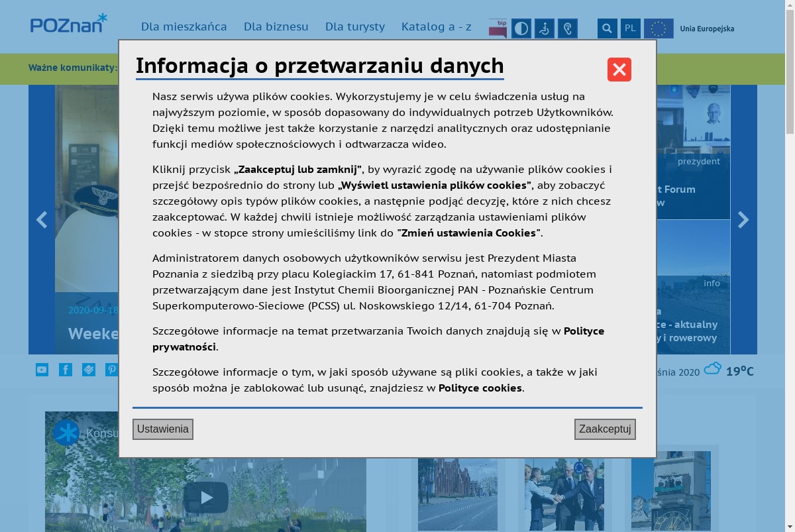The height and width of the screenshot is (532, 795).
Task: Open the Dla turysty menu
Action: click(x=355, y=27)
